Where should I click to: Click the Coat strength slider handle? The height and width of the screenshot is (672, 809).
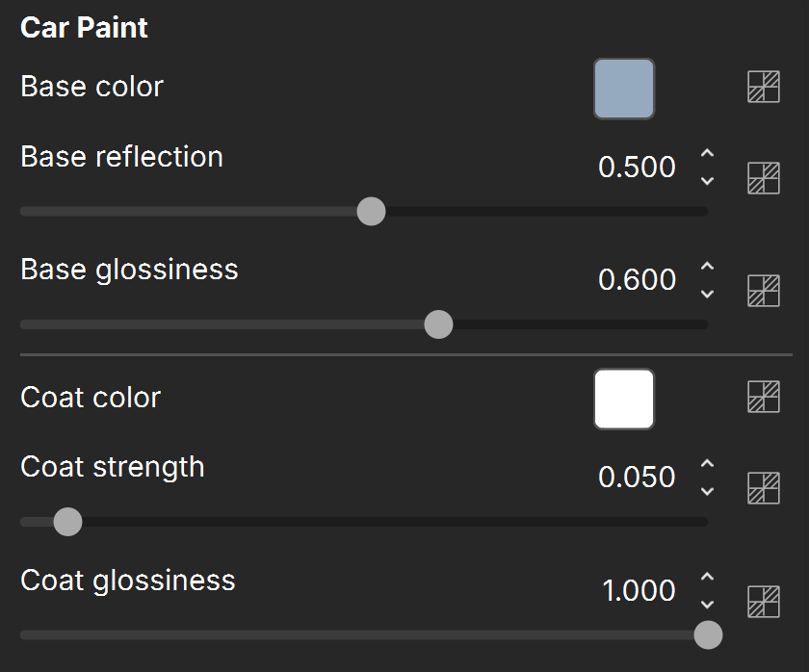(x=67, y=522)
